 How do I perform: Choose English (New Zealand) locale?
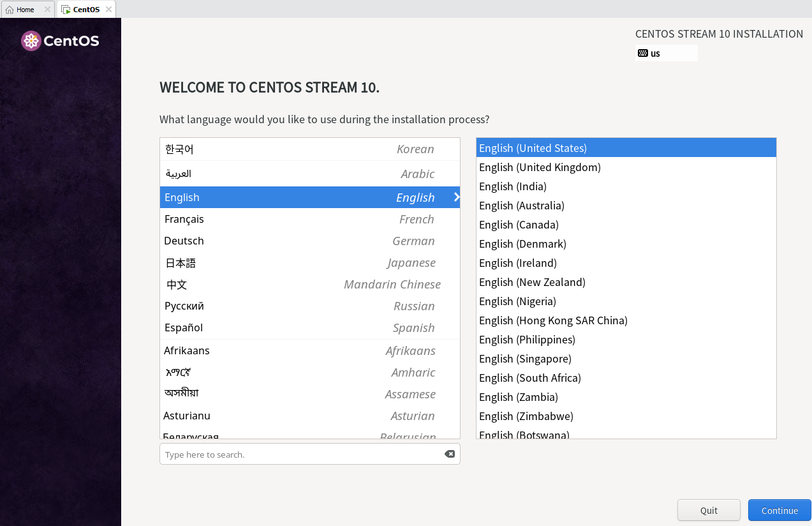[x=626, y=282]
